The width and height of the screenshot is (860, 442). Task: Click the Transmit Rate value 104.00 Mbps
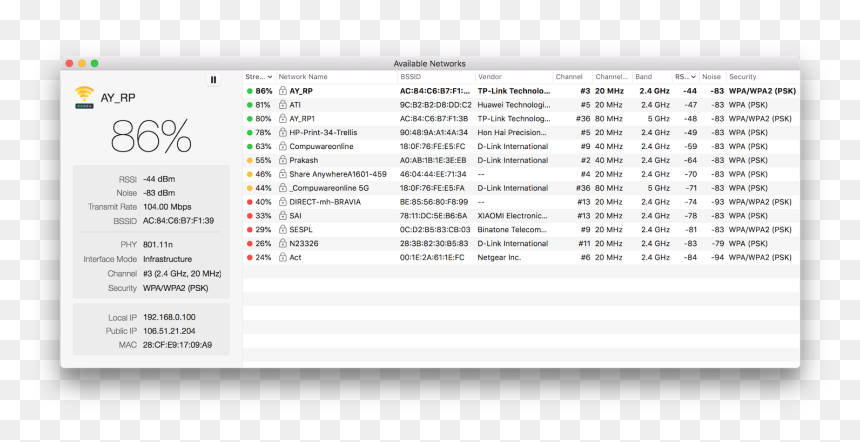[x=167, y=207]
